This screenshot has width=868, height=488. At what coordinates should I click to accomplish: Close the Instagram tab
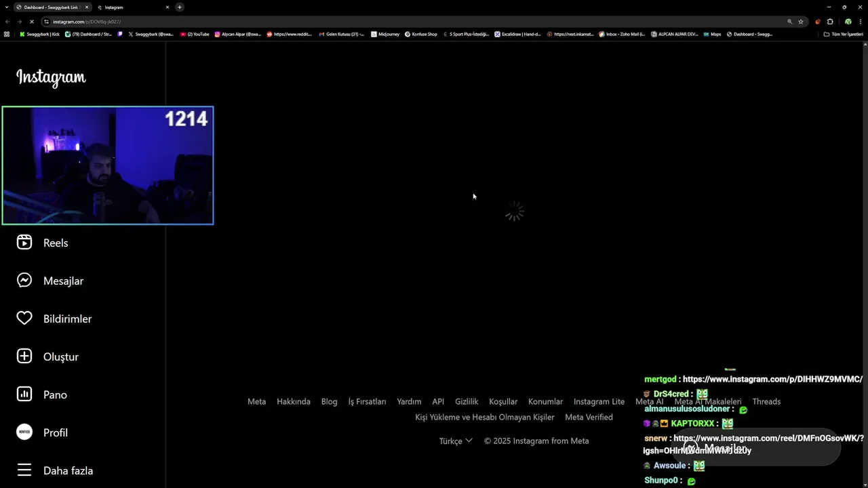[167, 7]
